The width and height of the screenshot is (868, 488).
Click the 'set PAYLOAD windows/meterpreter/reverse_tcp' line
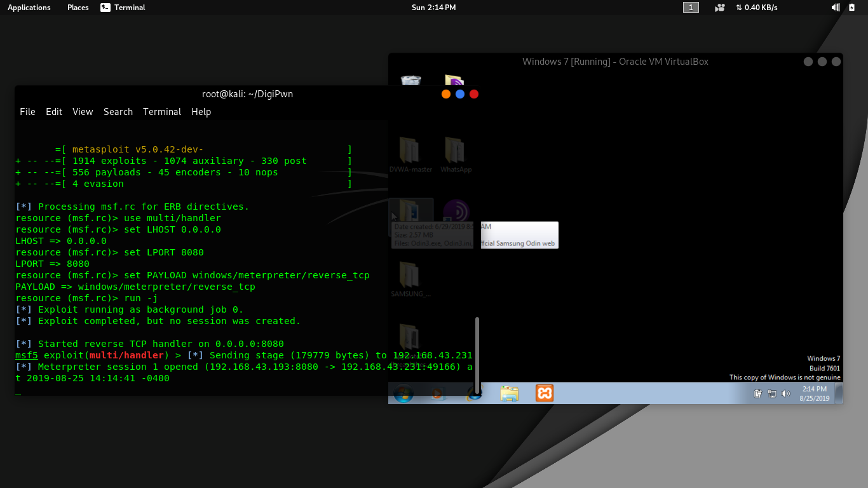[193, 276]
